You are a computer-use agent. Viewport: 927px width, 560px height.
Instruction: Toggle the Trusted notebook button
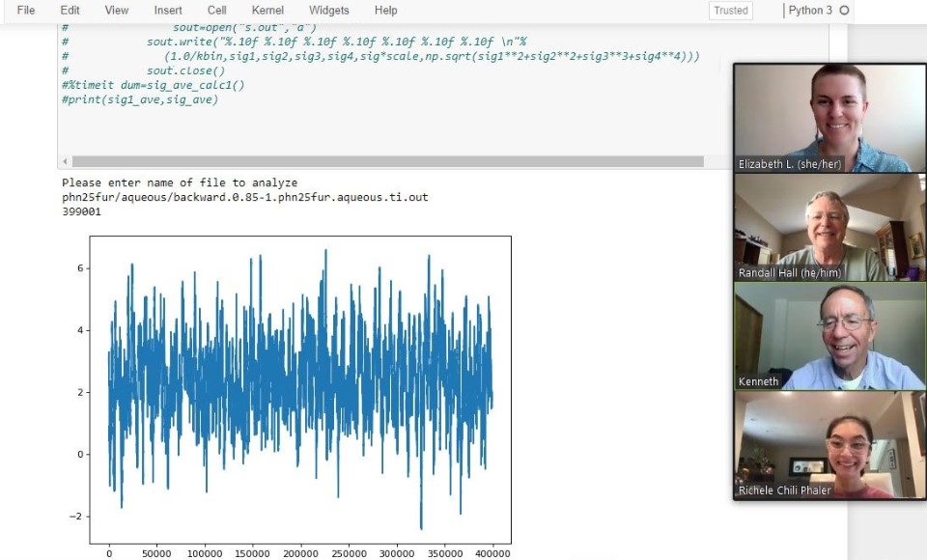pyautogui.click(x=731, y=11)
